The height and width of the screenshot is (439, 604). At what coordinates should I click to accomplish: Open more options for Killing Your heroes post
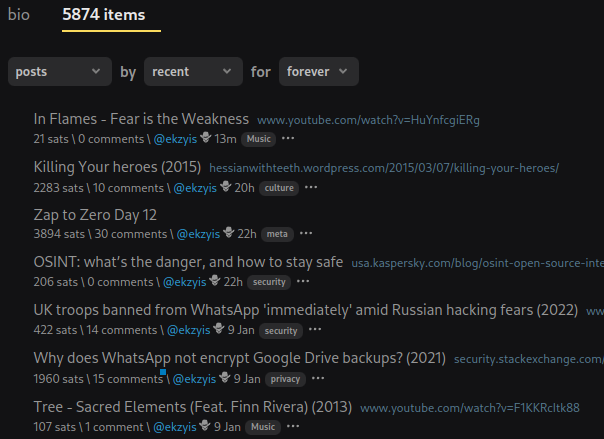click(x=311, y=187)
